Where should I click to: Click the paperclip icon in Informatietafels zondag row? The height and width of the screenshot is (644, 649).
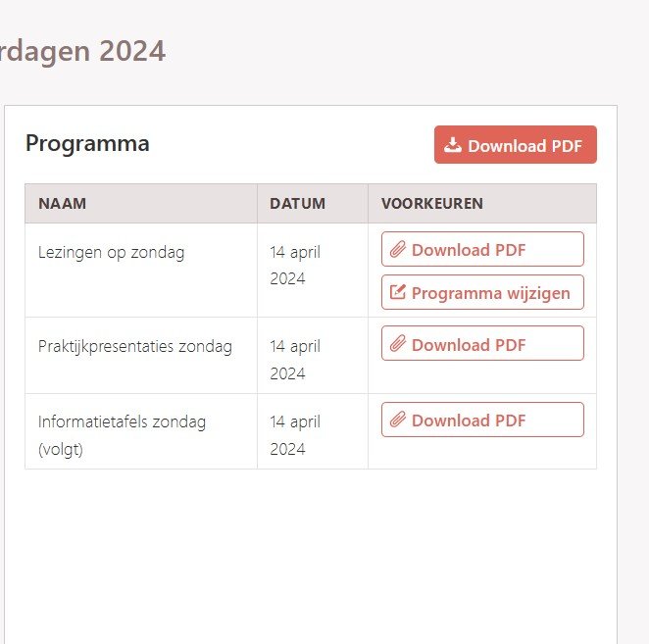click(x=397, y=421)
